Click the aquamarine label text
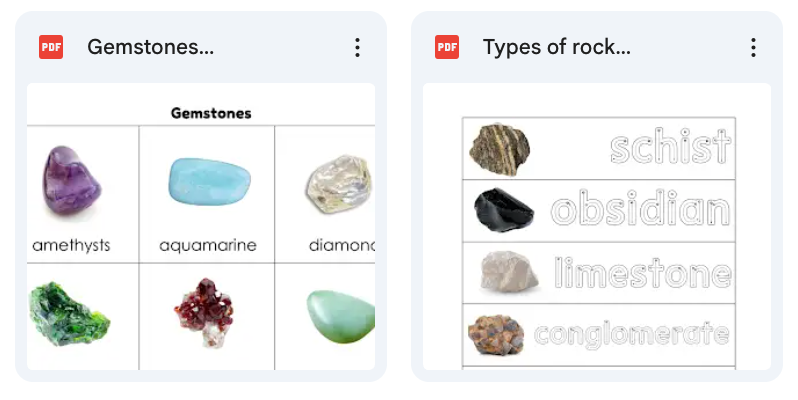 click(x=207, y=244)
